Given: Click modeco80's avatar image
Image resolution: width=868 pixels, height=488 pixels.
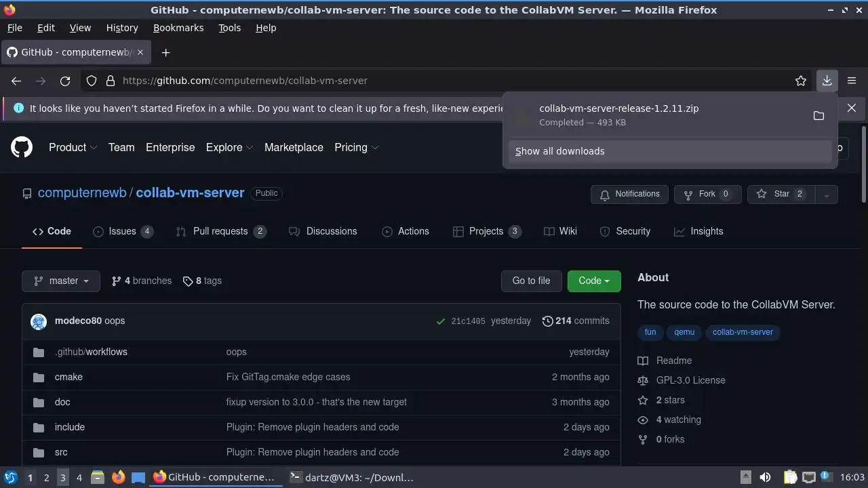Looking at the screenshot, I should click(39, 321).
